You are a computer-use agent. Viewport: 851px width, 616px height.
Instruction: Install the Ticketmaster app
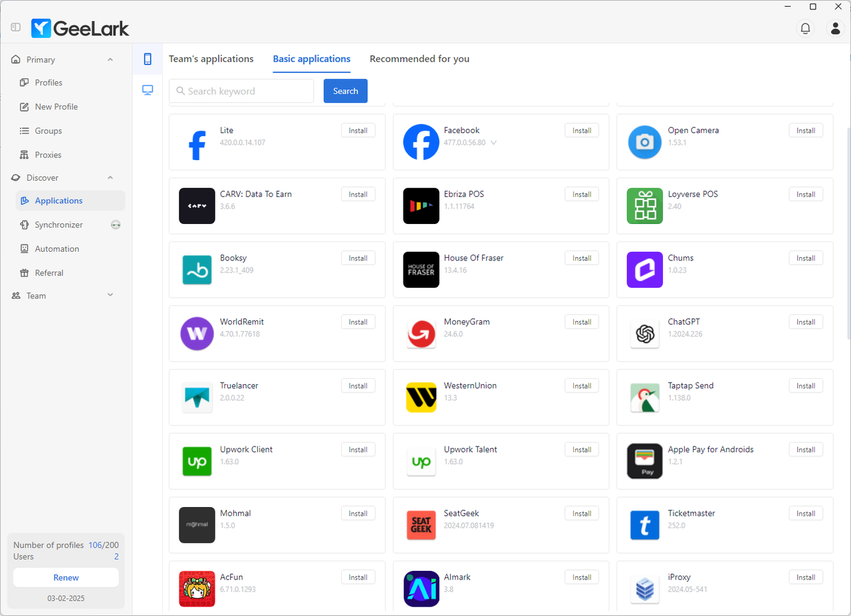806,514
